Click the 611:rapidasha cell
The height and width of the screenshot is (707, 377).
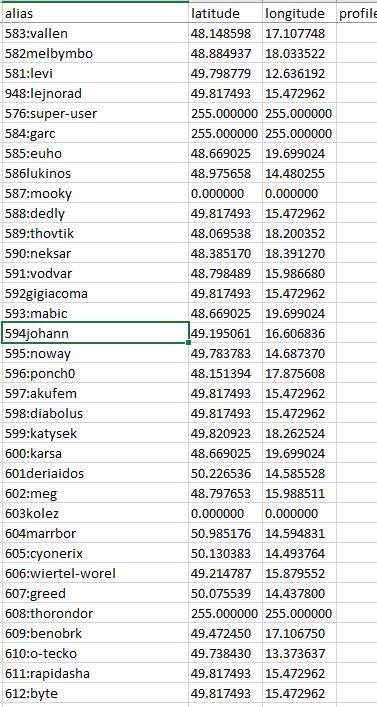pos(95,673)
